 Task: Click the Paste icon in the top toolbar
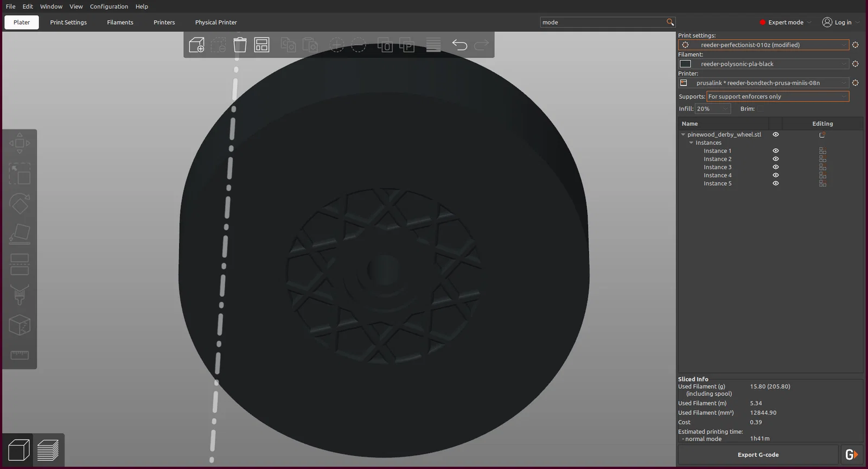point(310,45)
